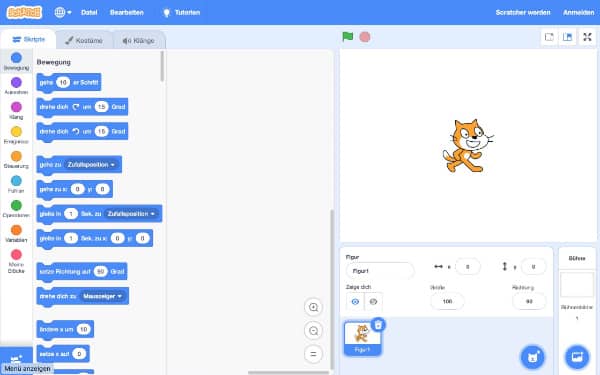Select the Figur1 sprite thumbnail
Image resolution: width=600 pixels, height=375 pixels.
pos(362,338)
